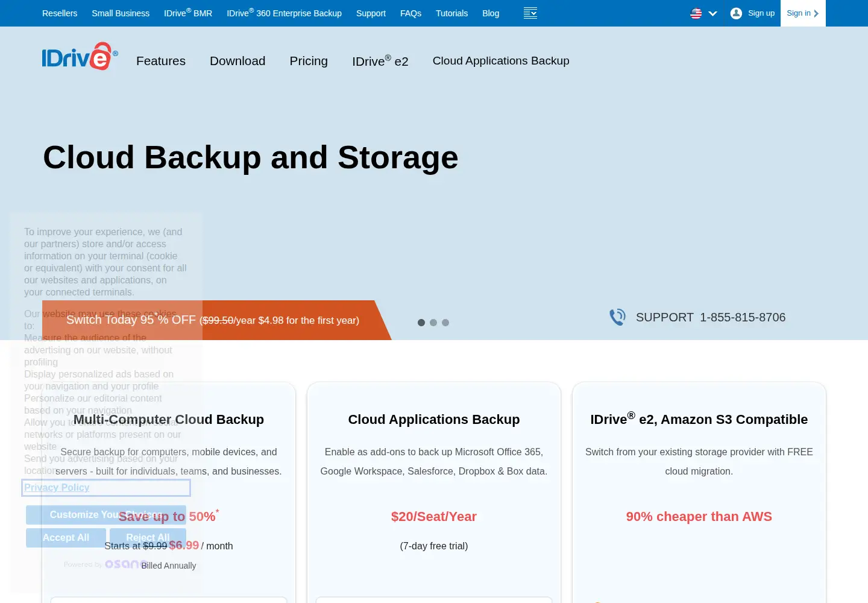868x603 pixels.
Task: Click IDrive e2, Amazon S3 Compatible heading
Action: 699,419
